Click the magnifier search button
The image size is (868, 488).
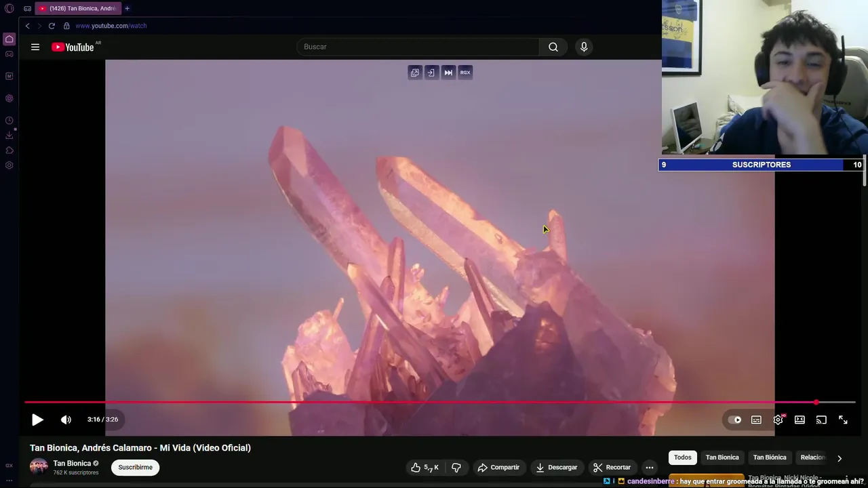(x=553, y=47)
